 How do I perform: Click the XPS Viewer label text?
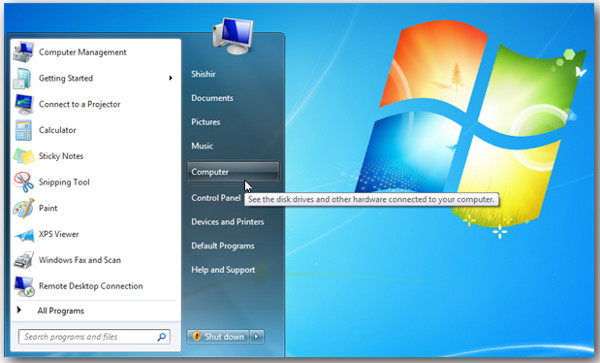59,234
